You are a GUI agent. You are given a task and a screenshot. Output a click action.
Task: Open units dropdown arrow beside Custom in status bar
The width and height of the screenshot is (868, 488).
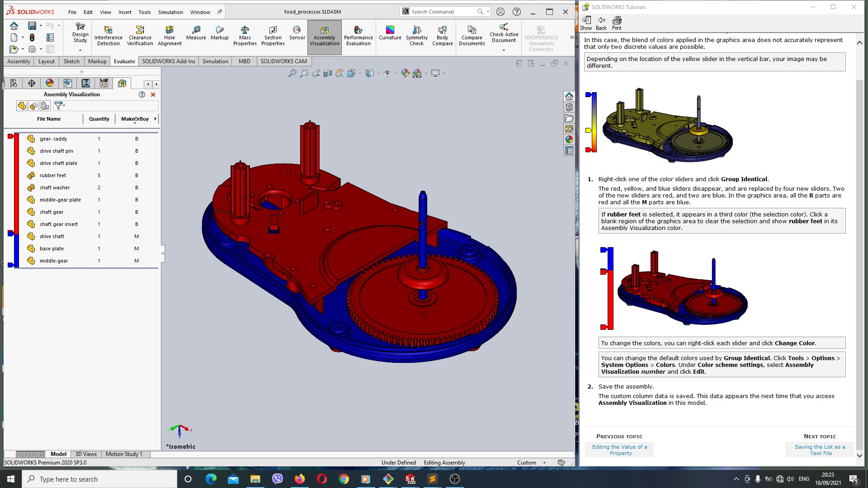[544, 462]
